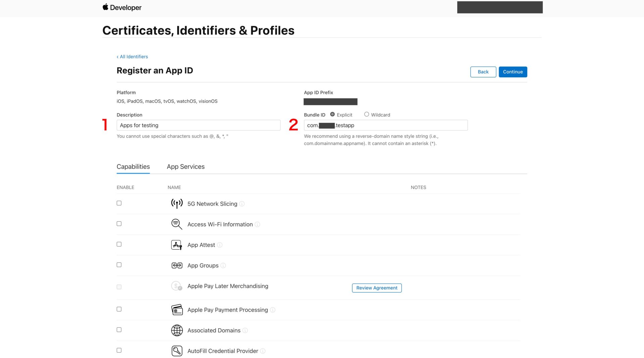644x358 pixels.
Task: Switch to the App Services tab
Action: [185, 166]
